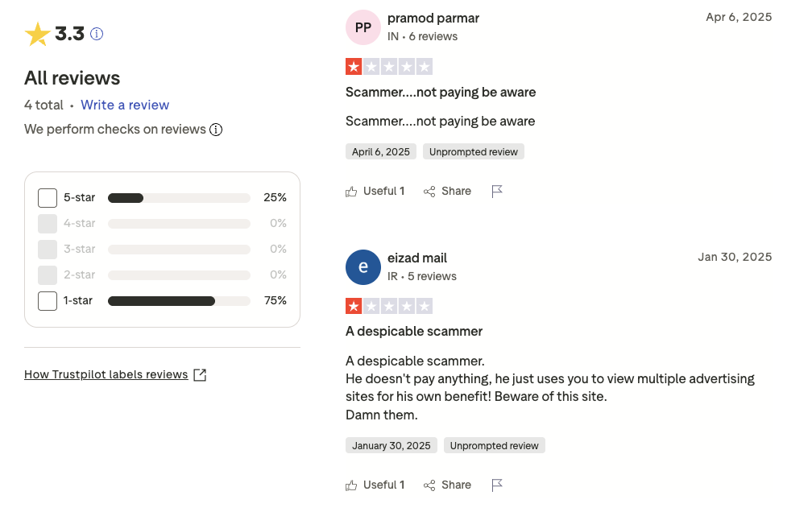The height and width of the screenshot is (512, 812).
Task: Click the January 30, 2025 date tag
Action: pos(391,445)
